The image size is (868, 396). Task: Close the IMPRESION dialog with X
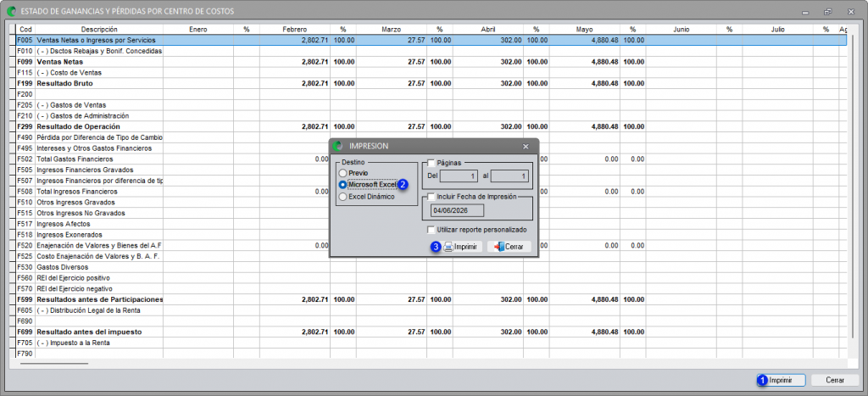coord(526,146)
